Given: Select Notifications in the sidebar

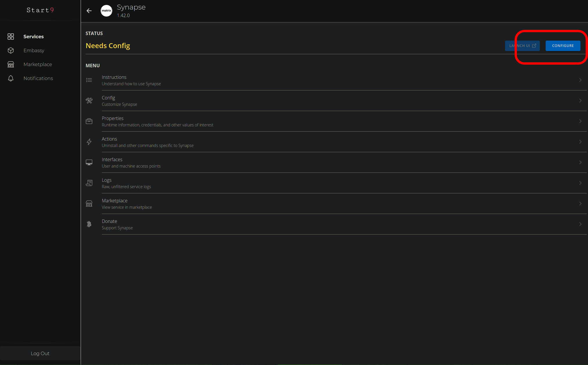Looking at the screenshot, I should click(38, 78).
